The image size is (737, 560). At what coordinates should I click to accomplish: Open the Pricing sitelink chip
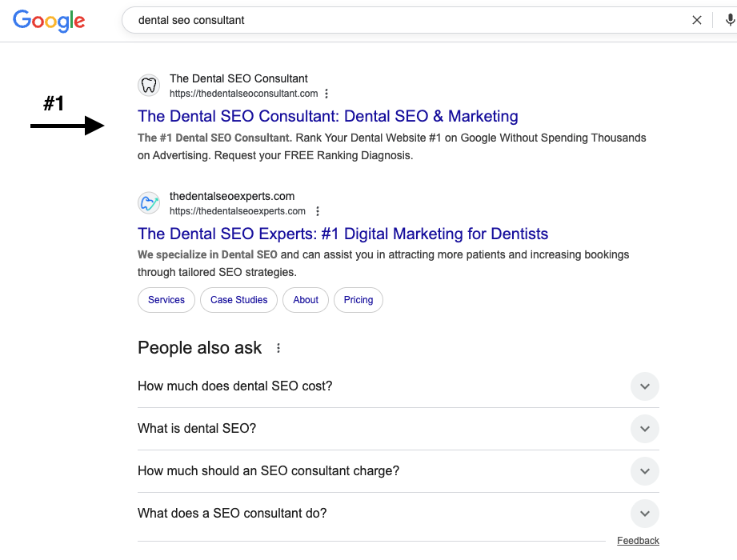point(358,300)
